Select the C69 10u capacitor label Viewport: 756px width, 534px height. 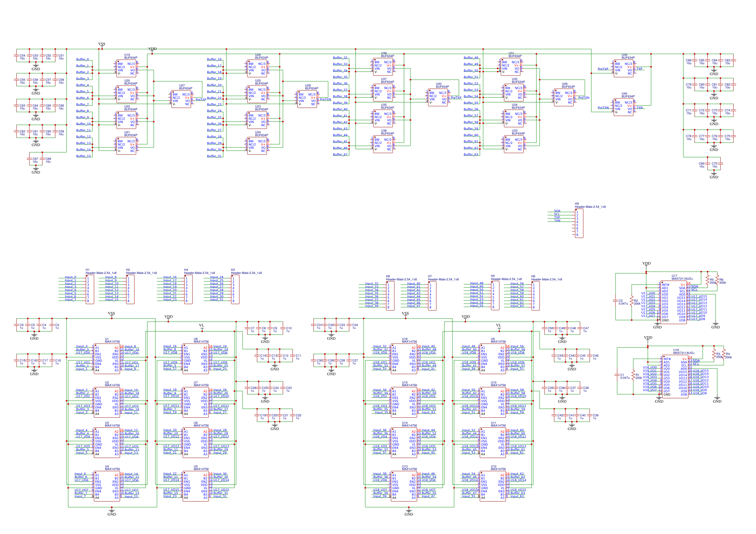(x=701, y=165)
